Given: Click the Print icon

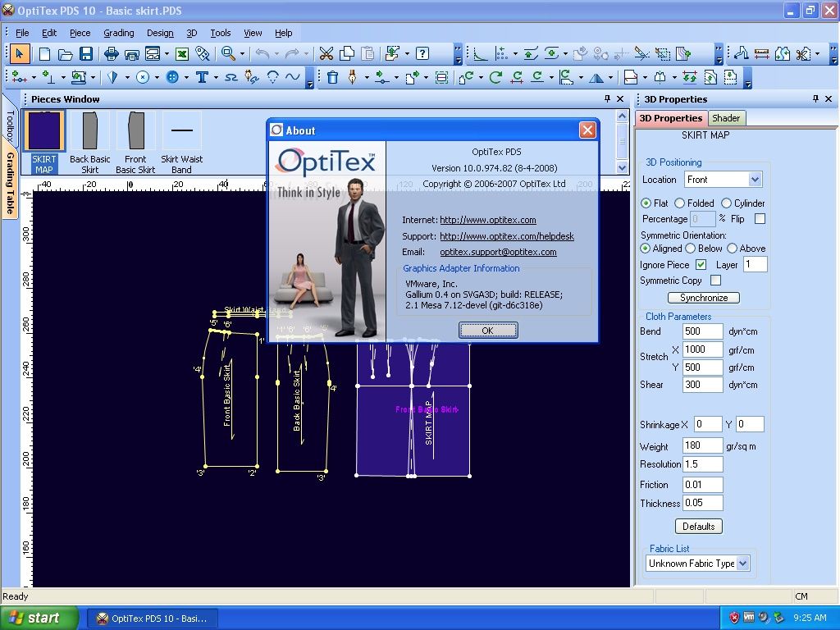Looking at the screenshot, I should [112, 53].
